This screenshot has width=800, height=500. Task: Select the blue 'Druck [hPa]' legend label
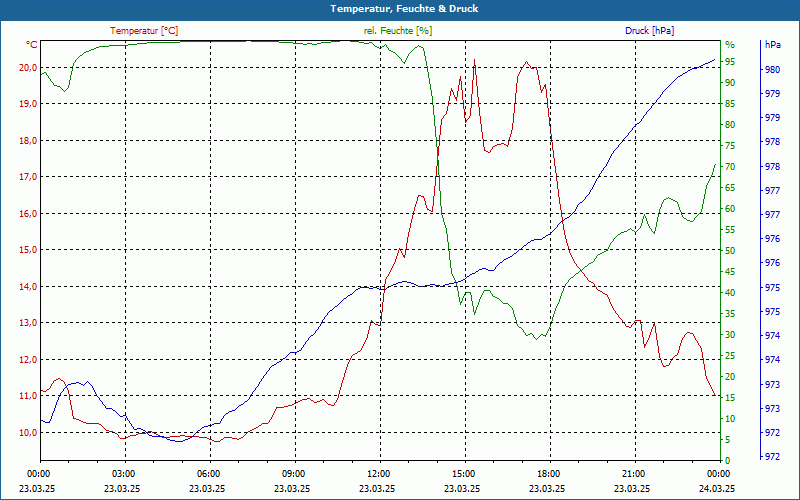pos(649,31)
